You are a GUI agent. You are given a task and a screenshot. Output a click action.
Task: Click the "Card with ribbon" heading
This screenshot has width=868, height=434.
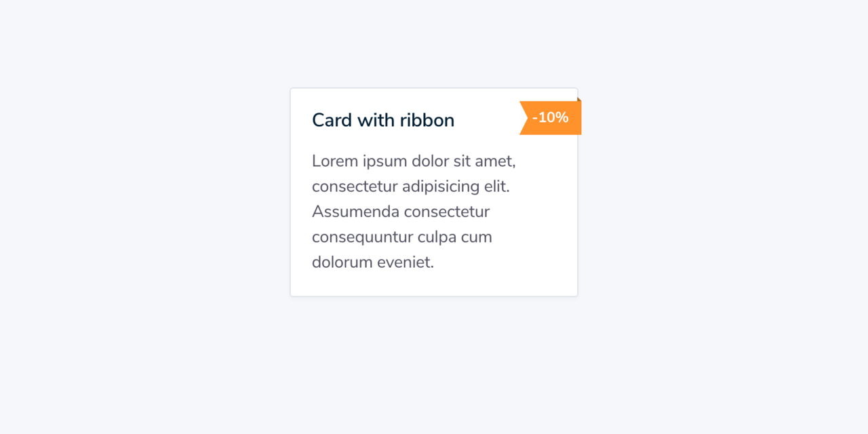point(383,120)
